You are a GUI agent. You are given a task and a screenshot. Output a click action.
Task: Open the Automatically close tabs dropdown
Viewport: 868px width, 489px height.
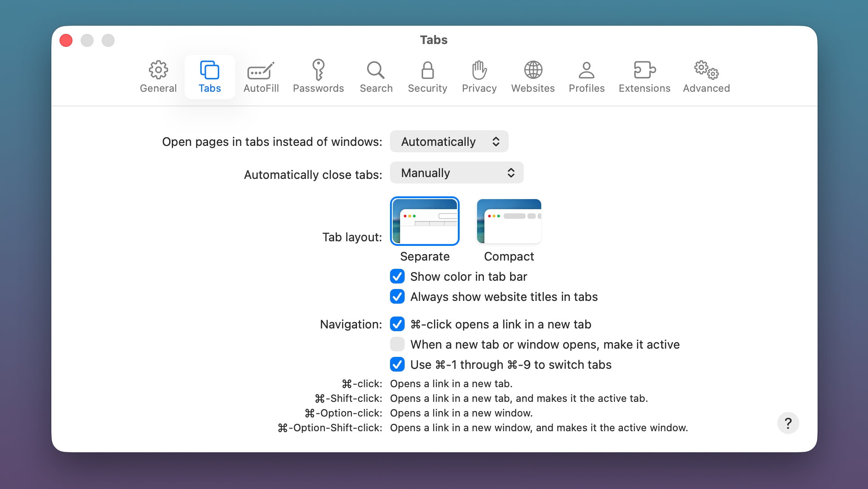pyautogui.click(x=456, y=172)
